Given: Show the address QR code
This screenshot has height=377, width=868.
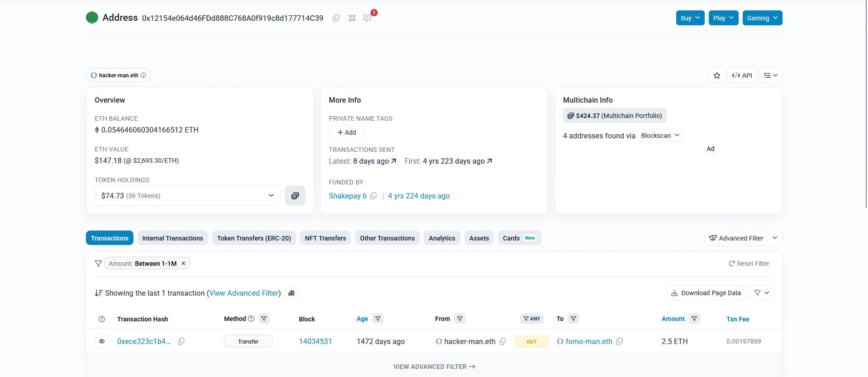Looking at the screenshot, I should point(352,18).
